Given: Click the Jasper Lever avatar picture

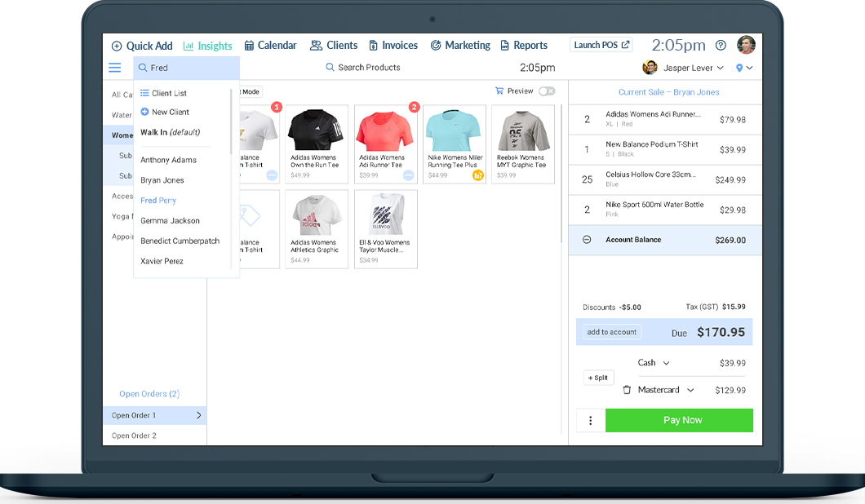Looking at the screenshot, I should [x=650, y=67].
